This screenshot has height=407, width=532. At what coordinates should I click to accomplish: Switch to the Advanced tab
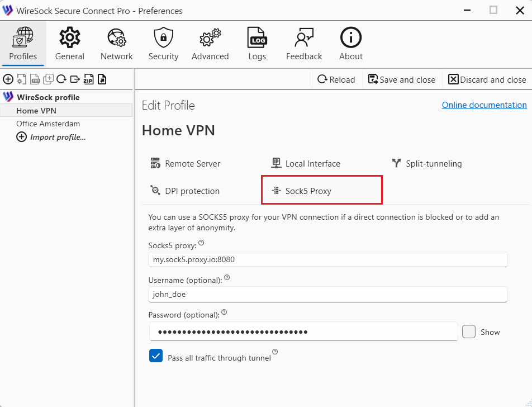pyautogui.click(x=210, y=43)
